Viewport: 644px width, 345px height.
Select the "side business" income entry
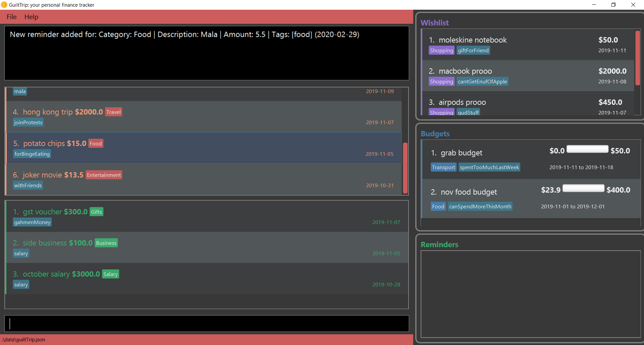click(x=207, y=248)
